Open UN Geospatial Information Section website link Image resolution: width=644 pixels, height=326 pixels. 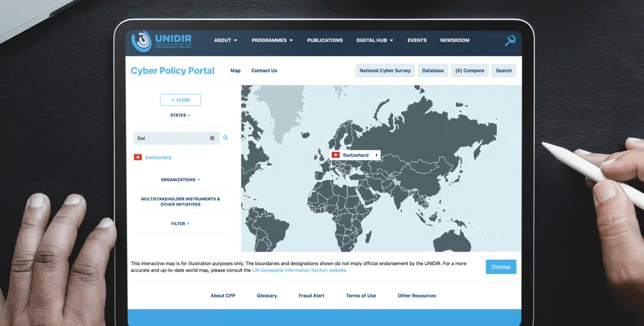[x=299, y=270]
